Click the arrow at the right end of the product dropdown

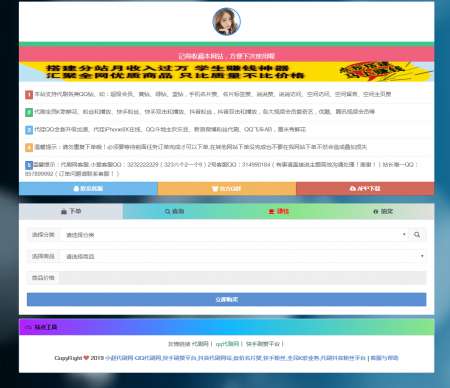(x=422, y=256)
